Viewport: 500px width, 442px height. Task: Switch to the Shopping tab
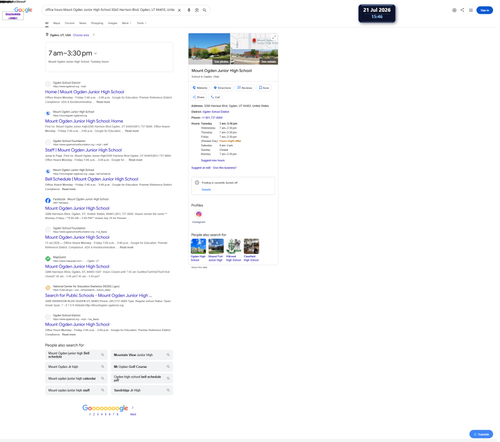(97, 23)
